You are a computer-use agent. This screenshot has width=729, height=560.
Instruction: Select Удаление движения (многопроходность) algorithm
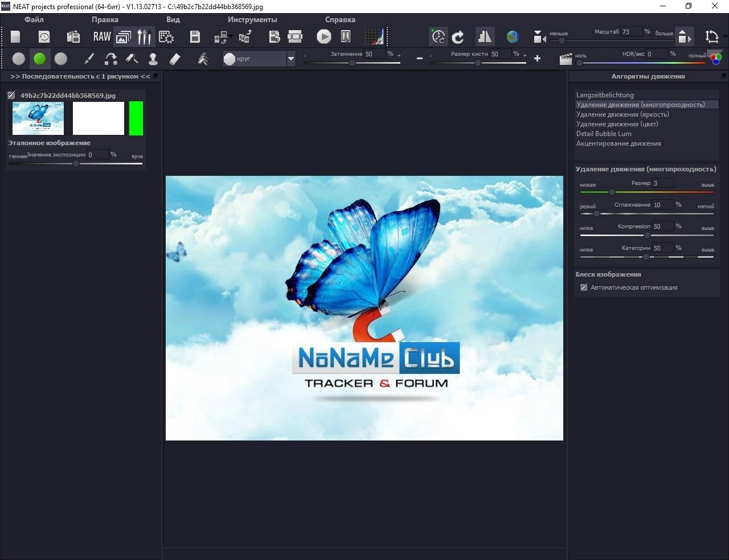pos(646,105)
